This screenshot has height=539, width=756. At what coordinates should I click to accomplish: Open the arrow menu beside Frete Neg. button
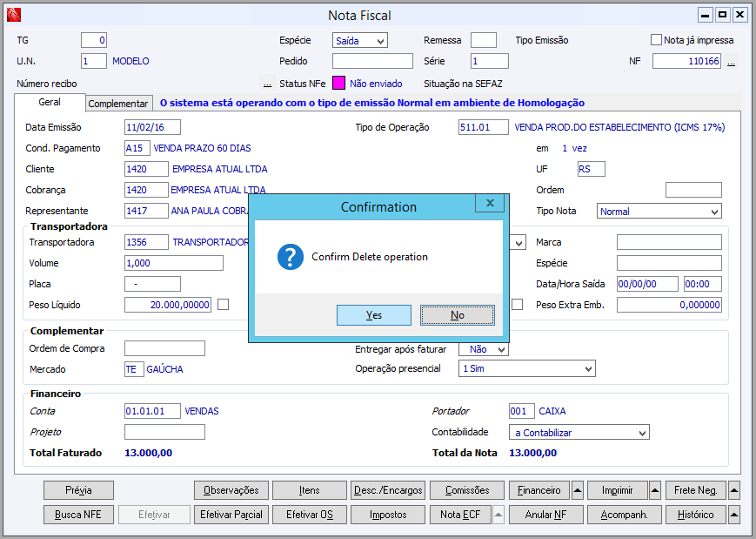tap(734, 490)
